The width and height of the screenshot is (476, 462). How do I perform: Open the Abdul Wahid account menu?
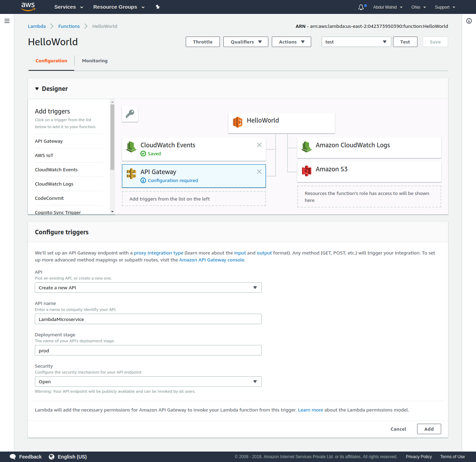point(388,7)
